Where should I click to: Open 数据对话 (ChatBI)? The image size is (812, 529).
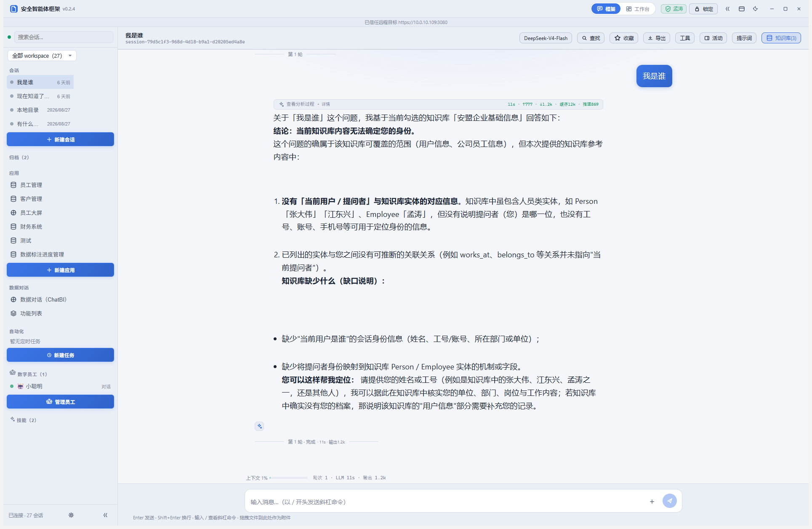click(61, 299)
